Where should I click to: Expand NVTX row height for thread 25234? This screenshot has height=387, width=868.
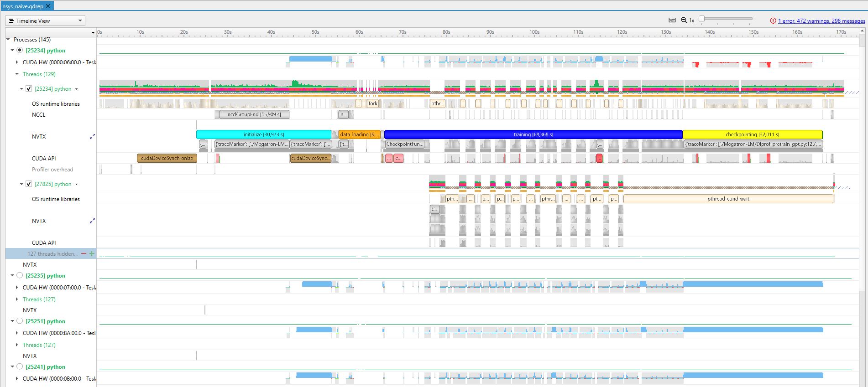[92, 136]
